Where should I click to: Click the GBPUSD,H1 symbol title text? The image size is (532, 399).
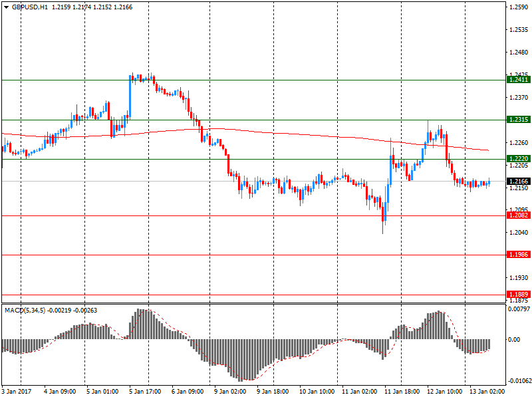(x=30, y=7)
